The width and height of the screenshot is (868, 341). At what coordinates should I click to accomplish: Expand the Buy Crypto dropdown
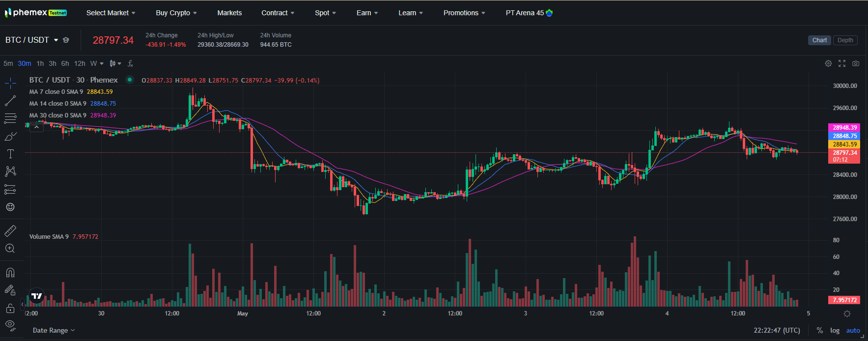176,13
